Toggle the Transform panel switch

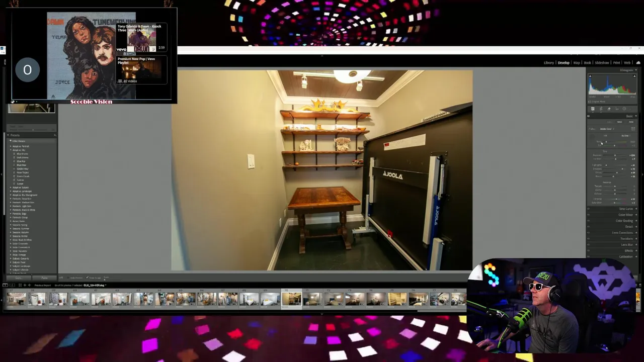[588, 239]
